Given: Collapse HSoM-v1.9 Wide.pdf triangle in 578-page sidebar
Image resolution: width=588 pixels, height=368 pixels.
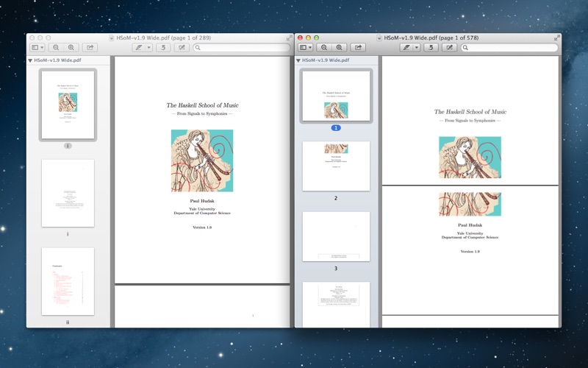Looking at the screenshot, I should click(x=298, y=60).
